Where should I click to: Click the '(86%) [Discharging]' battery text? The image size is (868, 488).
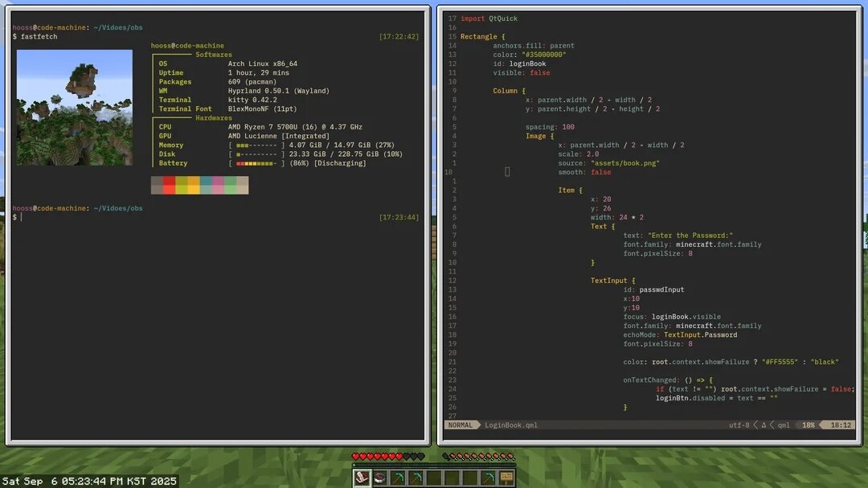[328, 163]
